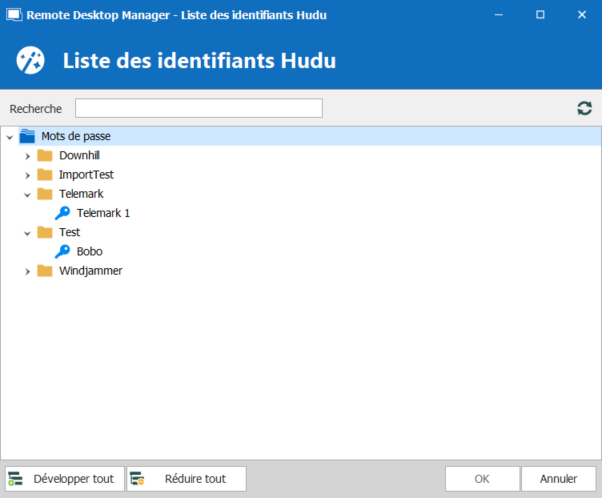Expand the Downhill folder
602x498 pixels.
(x=27, y=156)
